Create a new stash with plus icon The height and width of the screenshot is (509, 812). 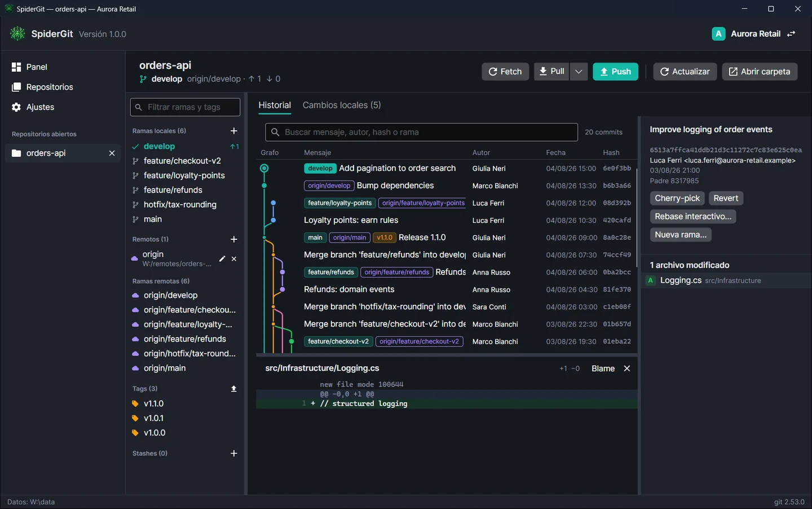(x=234, y=453)
